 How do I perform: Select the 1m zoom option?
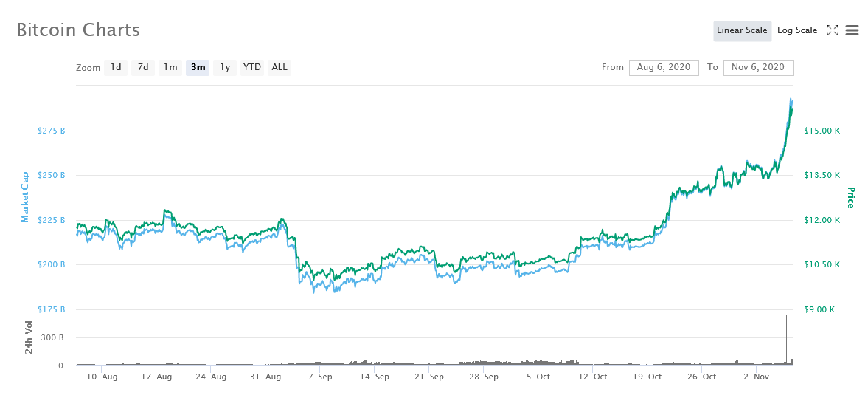tap(170, 67)
